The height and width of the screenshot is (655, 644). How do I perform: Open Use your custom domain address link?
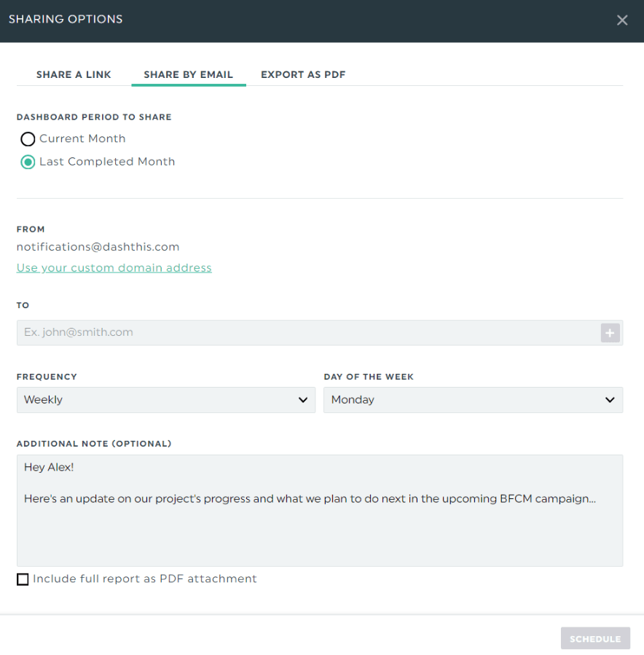tap(114, 268)
